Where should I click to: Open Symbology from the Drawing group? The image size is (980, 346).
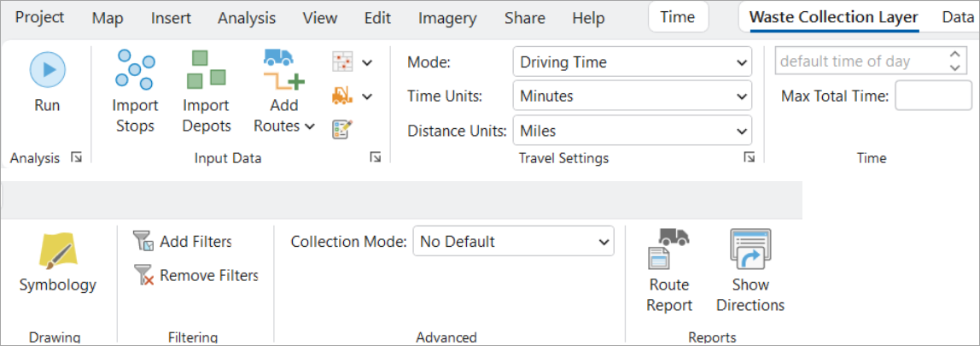pyautogui.click(x=58, y=254)
